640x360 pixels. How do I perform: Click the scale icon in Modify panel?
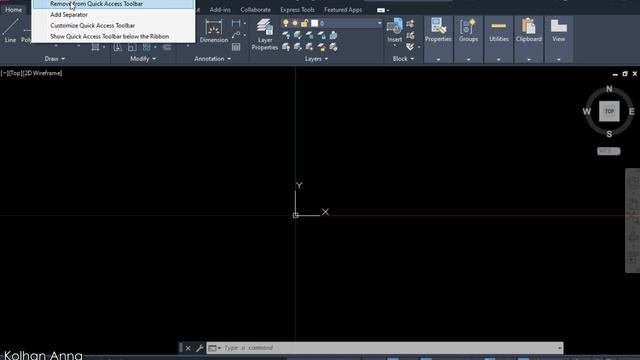coord(132,47)
